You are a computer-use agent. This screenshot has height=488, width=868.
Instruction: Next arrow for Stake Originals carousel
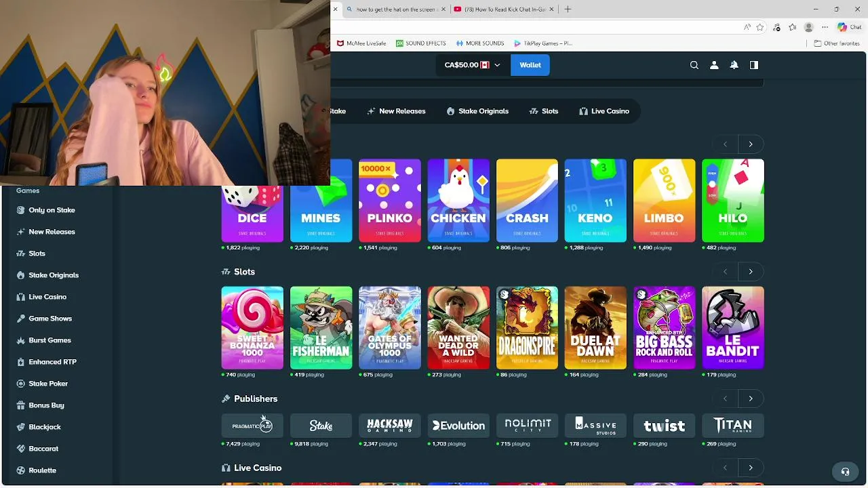pyautogui.click(x=751, y=144)
